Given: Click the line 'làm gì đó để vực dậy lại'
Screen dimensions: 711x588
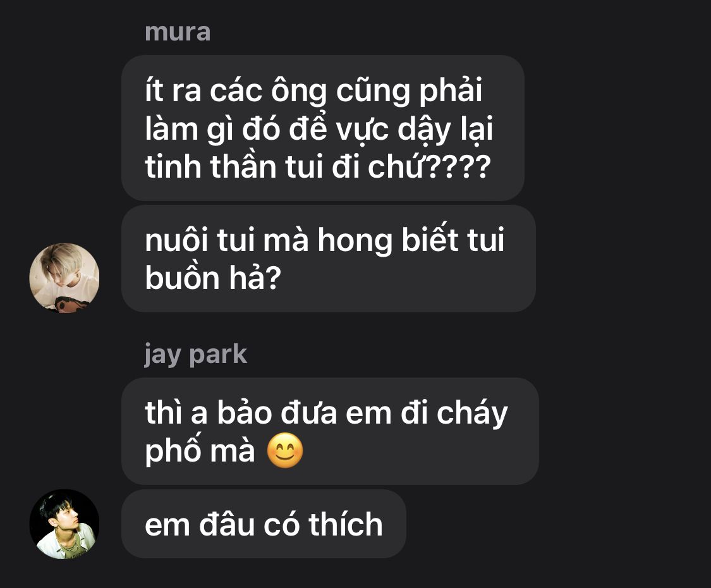Looking at the screenshot, I should (319, 129).
